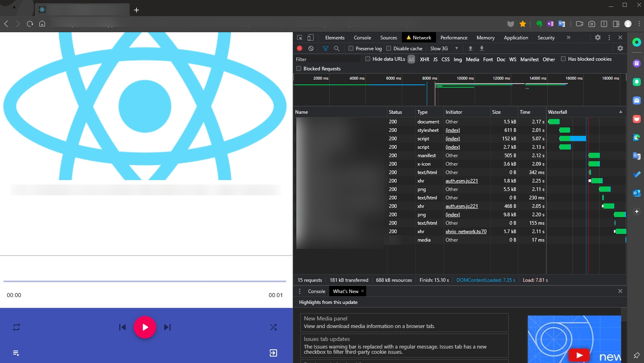Open New Media panel highlight
Viewport: 644px width, 363px height.
404,322
